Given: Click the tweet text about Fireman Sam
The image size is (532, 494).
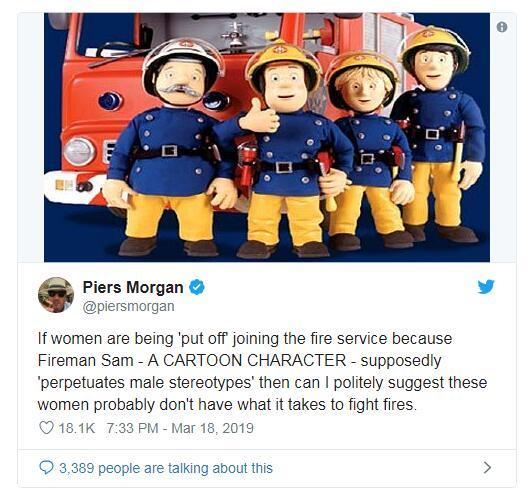Looking at the screenshot, I should [x=262, y=372].
